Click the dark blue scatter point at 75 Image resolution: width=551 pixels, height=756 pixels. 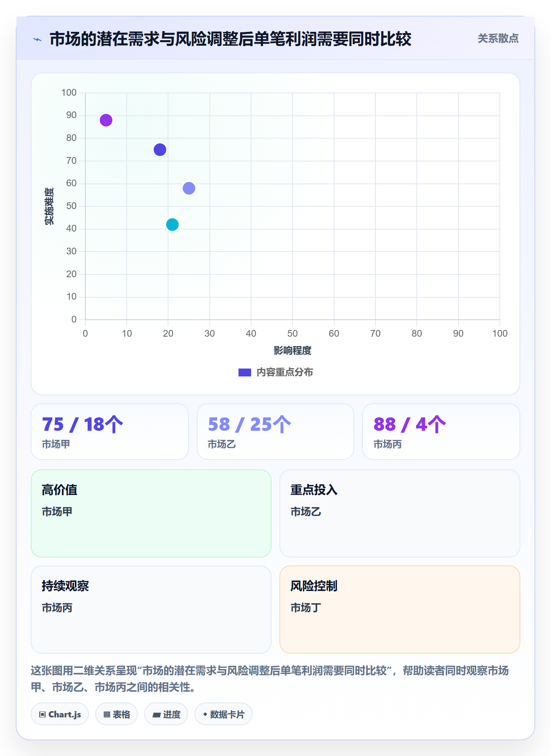point(160,150)
